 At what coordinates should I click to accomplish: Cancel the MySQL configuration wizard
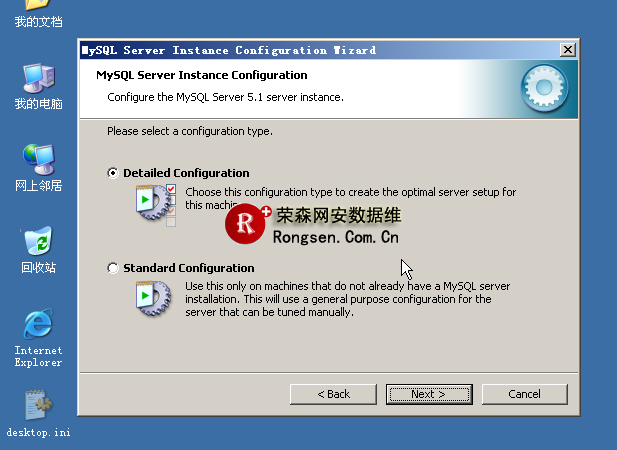click(x=524, y=394)
